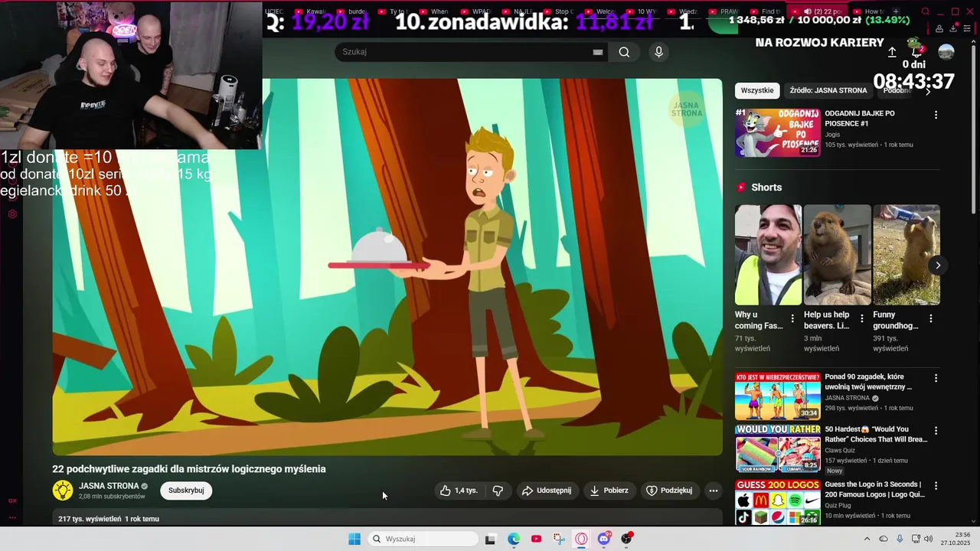Open Opera downloads icon in toolbar
The image size is (980, 551).
pos(954,28)
